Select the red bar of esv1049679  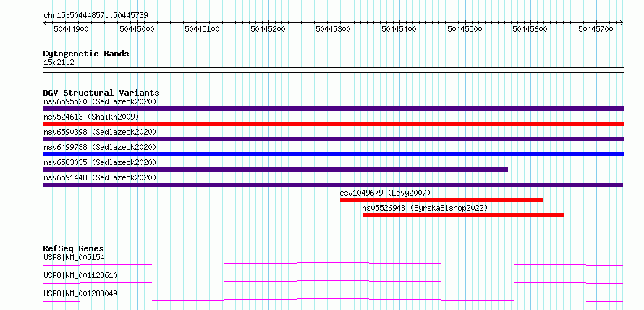[x=441, y=200]
